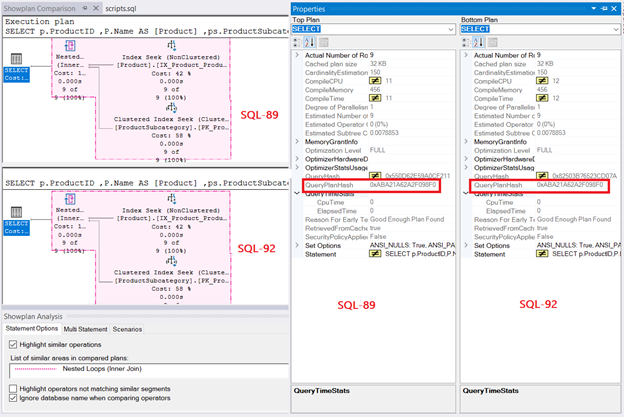
Task: Uncheck Ignore database name when comparing operators
Action: 13,398
